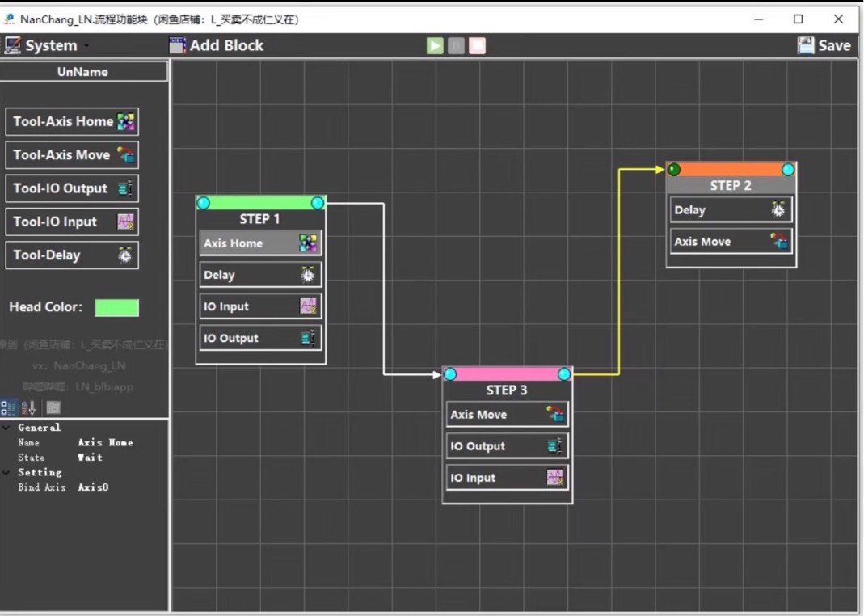Viewport: 864px width, 616px height.
Task: Choose the Tool-IO Input tool
Action: (x=72, y=222)
